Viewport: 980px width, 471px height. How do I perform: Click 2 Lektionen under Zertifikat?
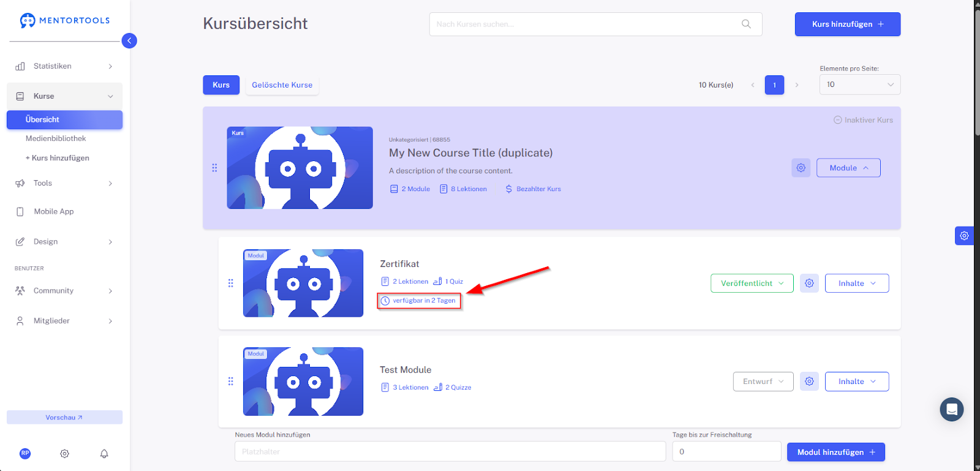pyautogui.click(x=405, y=282)
